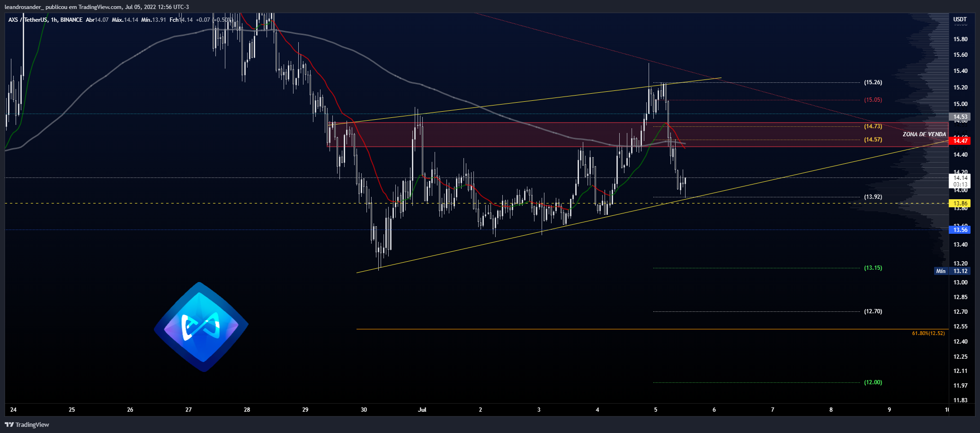
Task: Click the Máx. 14.14 high value in header
Action: point(125,20)
